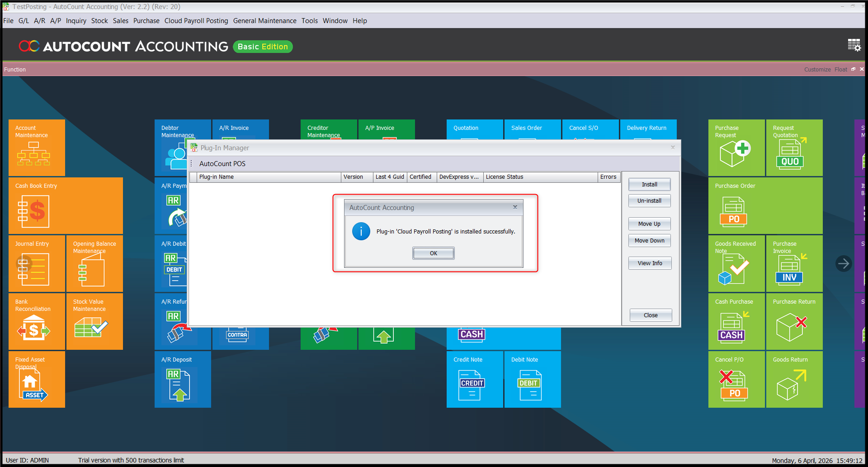Click the Errors column header
The image size is (868, 467).
coord(609,177)
